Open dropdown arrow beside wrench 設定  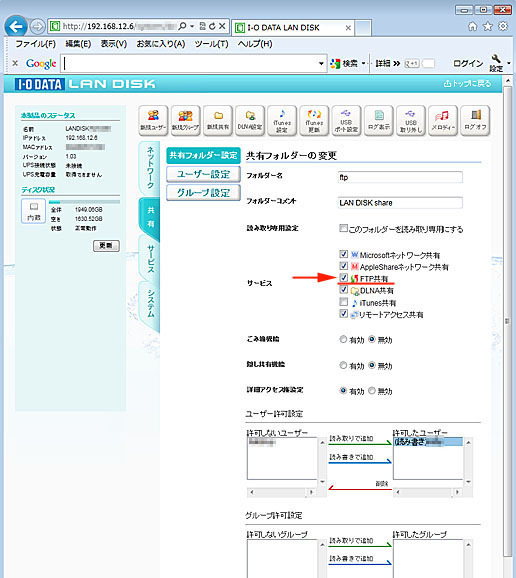click(509, 63)
